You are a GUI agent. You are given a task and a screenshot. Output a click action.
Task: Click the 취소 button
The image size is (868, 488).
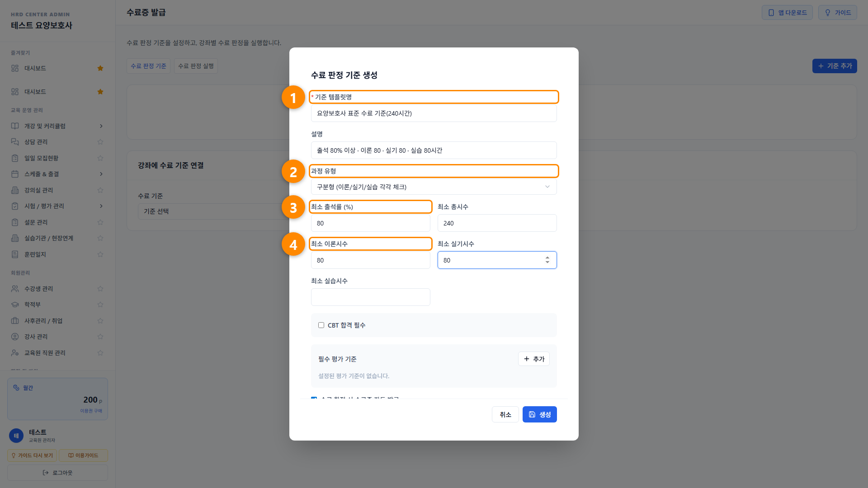505,414
